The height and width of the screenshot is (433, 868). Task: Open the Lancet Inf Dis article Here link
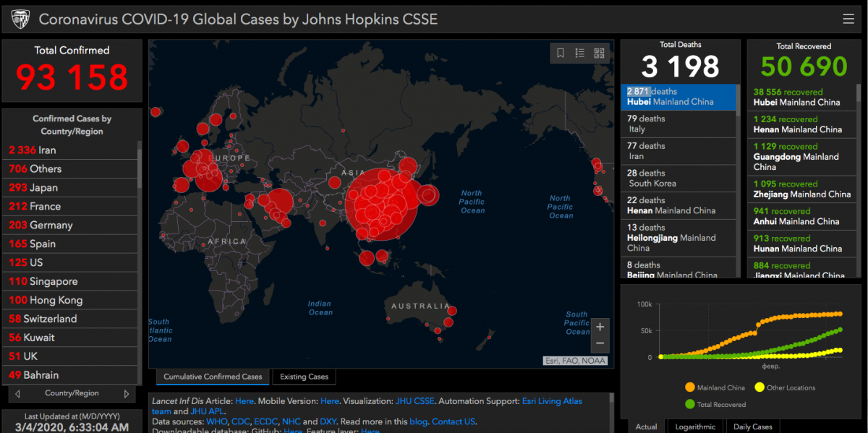[244, 400]
